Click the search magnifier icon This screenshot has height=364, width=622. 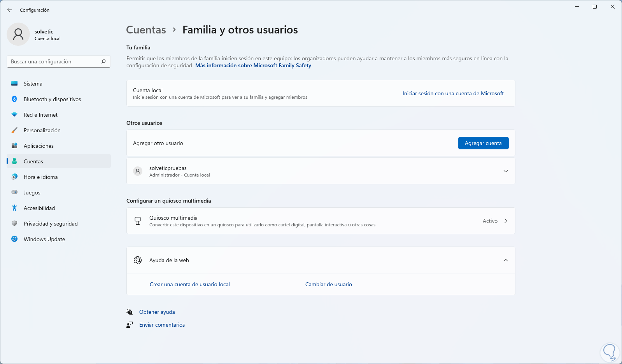click(103, 61)
